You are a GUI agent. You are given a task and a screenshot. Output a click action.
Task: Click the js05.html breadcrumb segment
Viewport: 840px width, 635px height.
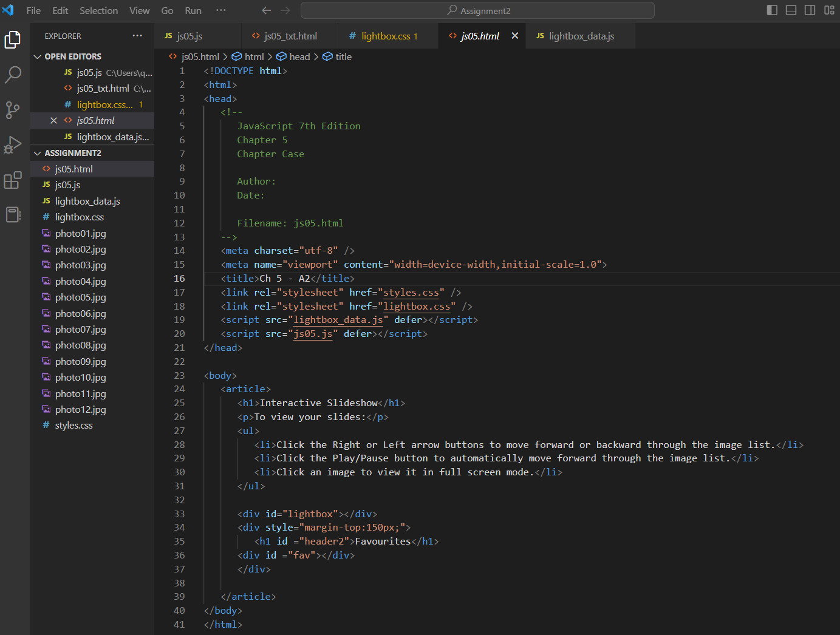point(194,56)
